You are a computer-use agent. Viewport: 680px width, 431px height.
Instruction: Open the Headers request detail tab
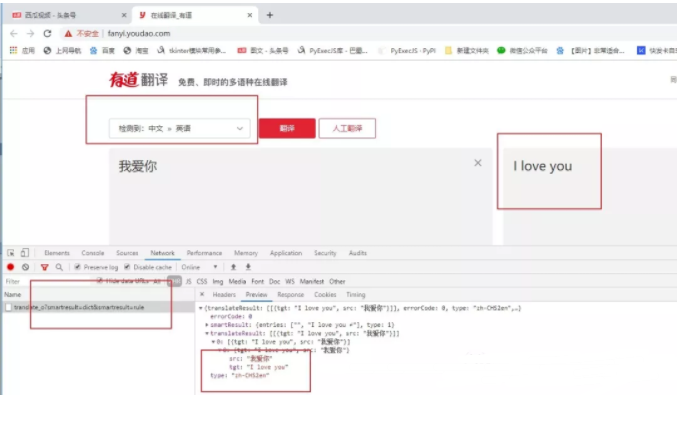224,295
